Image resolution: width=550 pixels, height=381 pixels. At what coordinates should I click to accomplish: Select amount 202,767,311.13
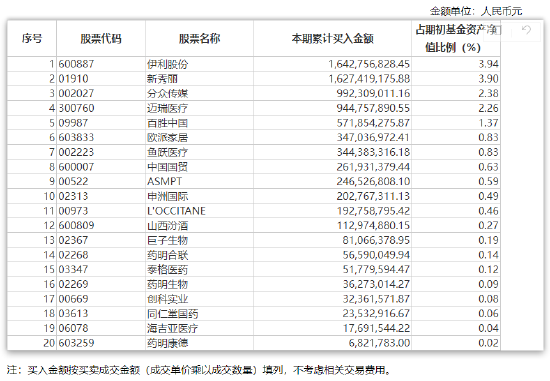click(373, 196)
